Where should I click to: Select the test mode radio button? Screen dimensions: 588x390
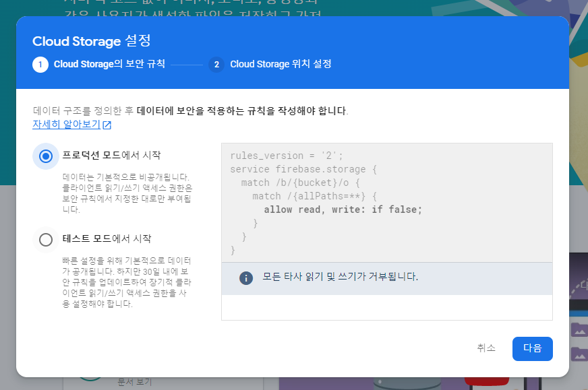coord(46,239)
